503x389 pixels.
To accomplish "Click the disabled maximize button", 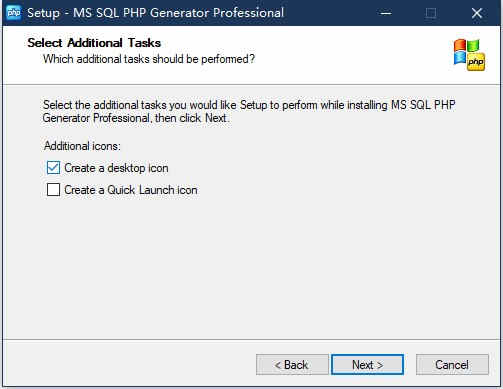I will pos(431,13).
